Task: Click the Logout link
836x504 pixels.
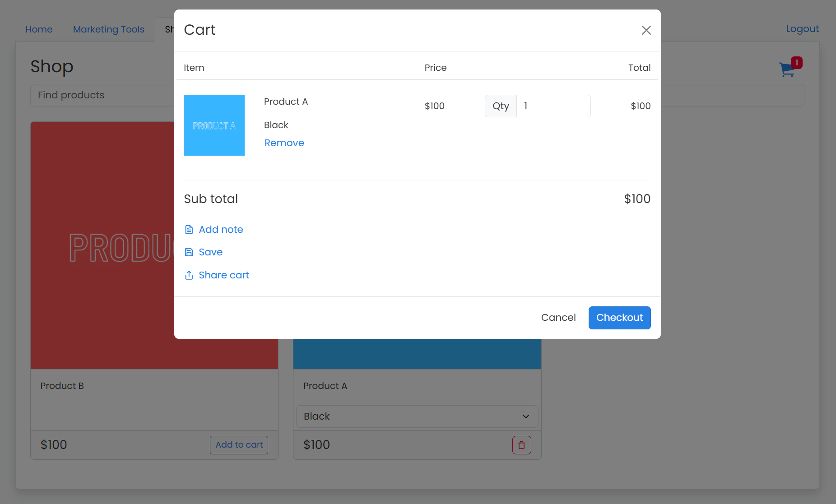Action: tap(802, 29)
